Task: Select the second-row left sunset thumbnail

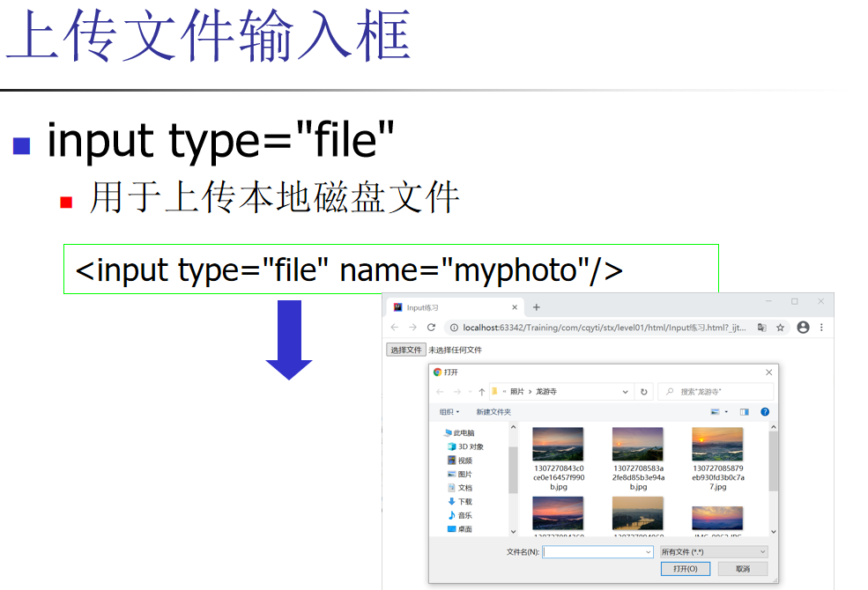Action: pos(558,513)
